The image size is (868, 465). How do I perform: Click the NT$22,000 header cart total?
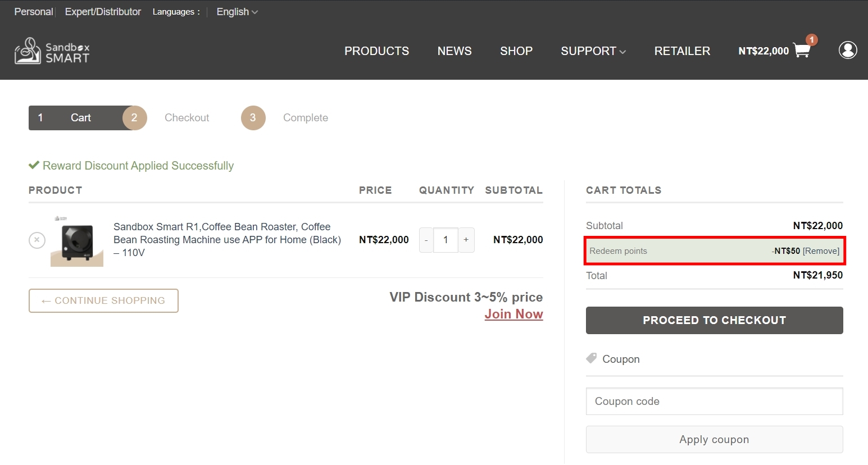tap(764, 51)
